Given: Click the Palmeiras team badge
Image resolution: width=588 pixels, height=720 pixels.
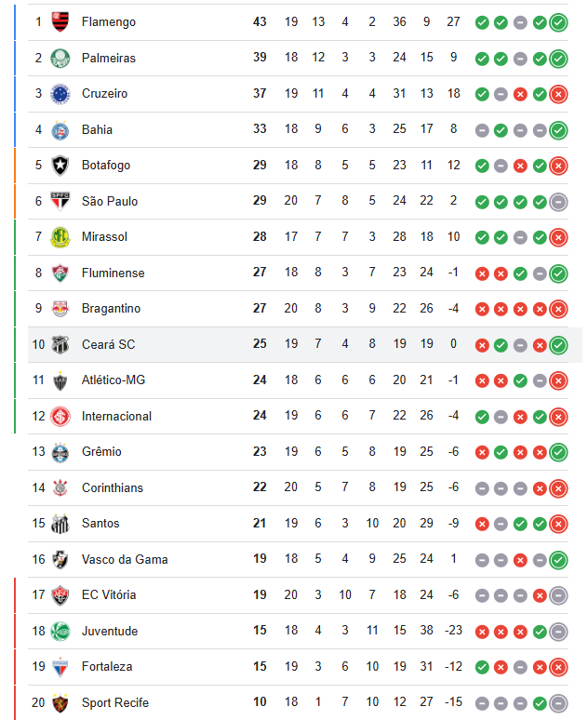Looking at the screenshot, I should click(60, 59).
